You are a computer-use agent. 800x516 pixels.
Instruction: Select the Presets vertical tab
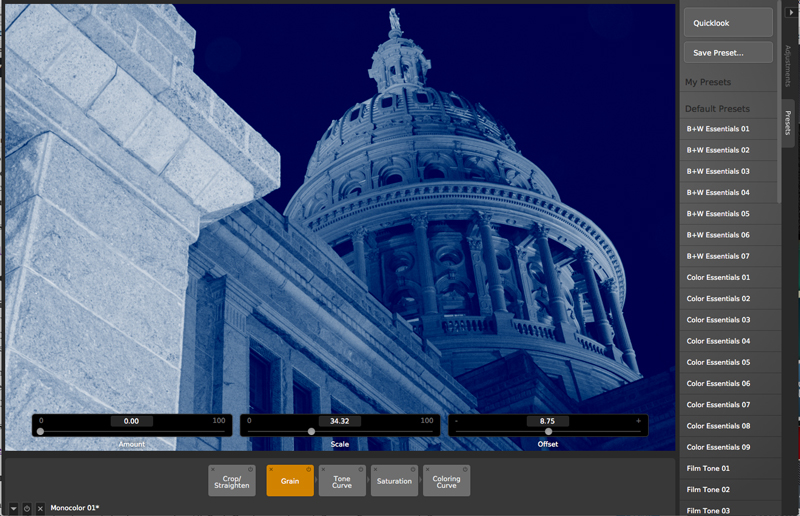click(788, 124)
